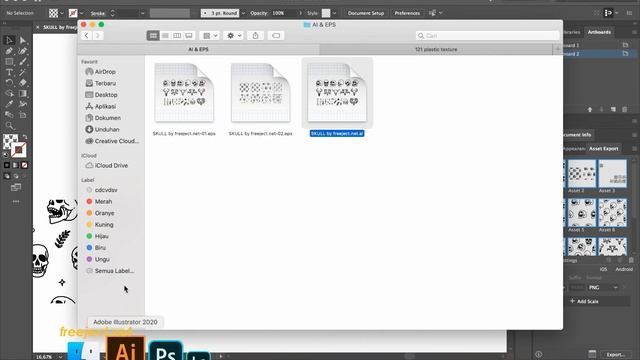Click the Finder Edit Tags icon

276,36
